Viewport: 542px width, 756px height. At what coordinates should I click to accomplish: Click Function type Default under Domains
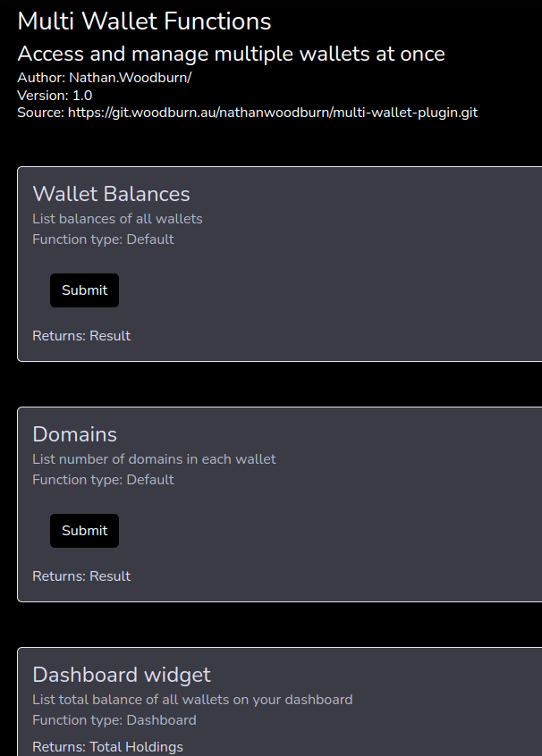(x=103, y=480)
